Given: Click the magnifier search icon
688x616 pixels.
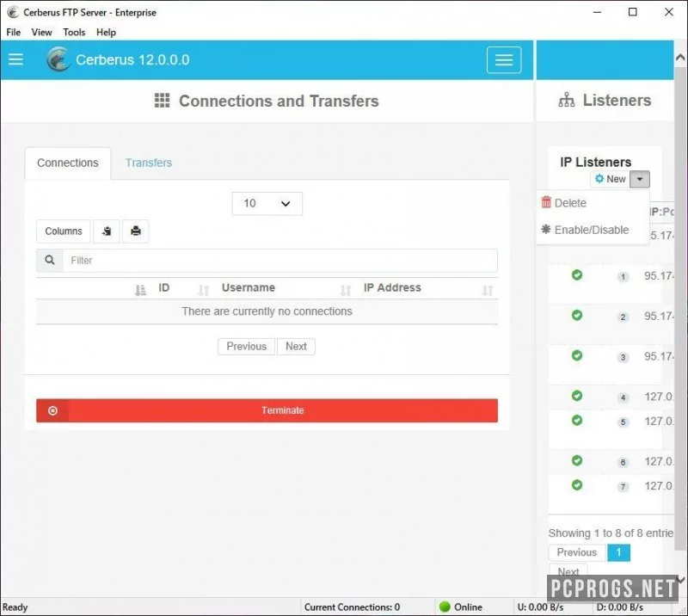Looking at the screenshot, I should click(50, 260).
